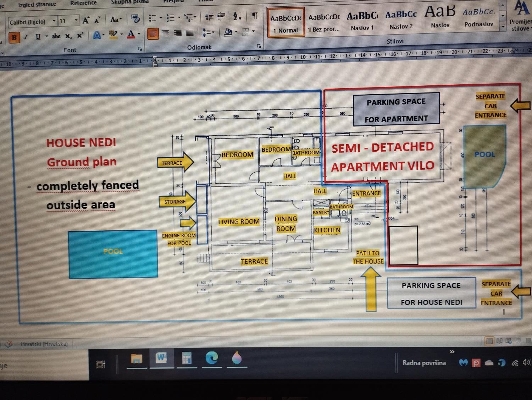Screen dimensions: 532x400
Task: Click the subscript icon
Action: point(68,36)
